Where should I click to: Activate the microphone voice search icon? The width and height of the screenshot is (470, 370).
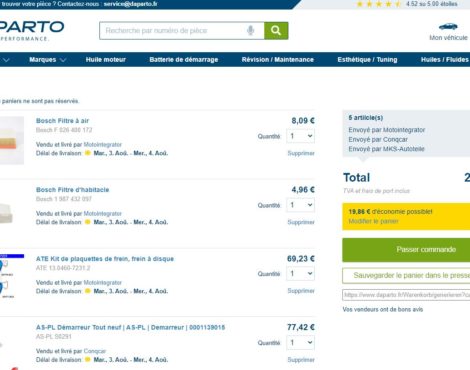pyautogui.click(x=251, y=31)
